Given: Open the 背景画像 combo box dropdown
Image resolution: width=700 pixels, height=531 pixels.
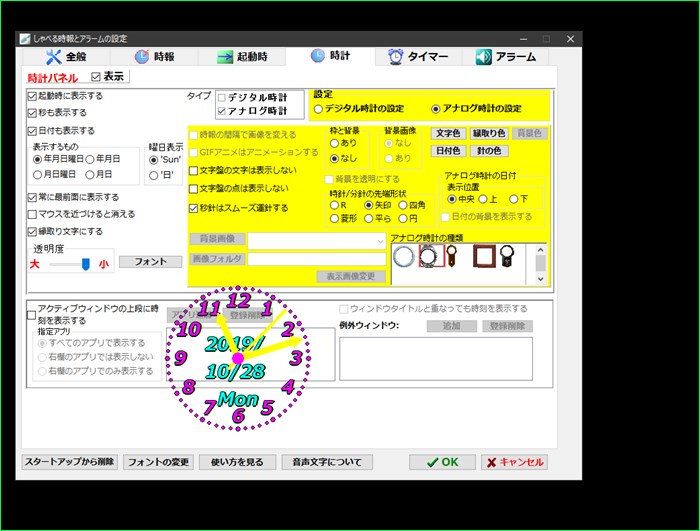Looking at the screenshot, I should point(380,242).
